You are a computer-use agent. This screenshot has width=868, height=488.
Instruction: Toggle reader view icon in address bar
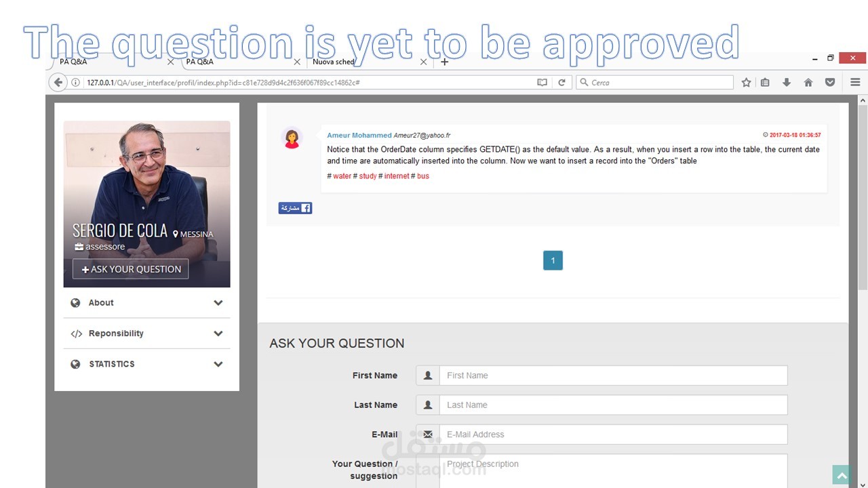coord(542,83)
